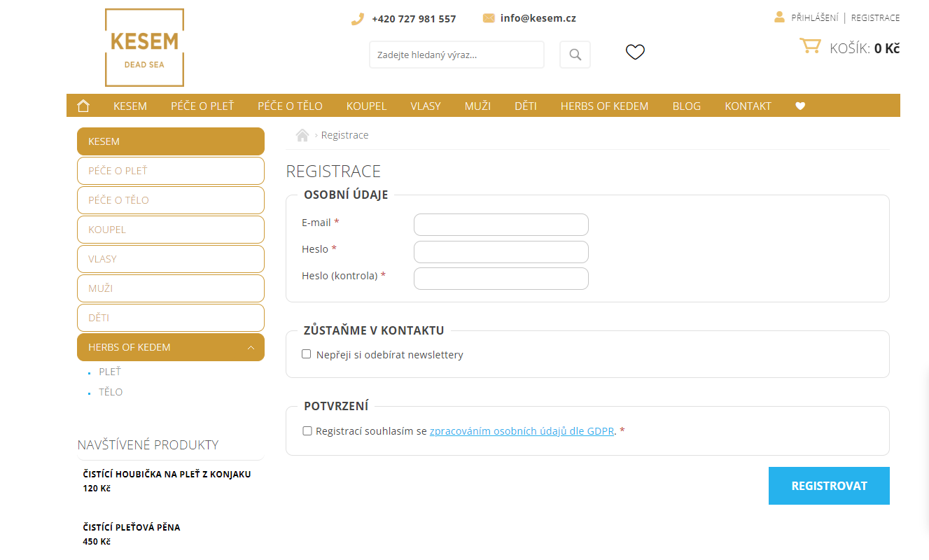
Task: Click the PŘIHLÁŠENÍ link
Action: (814, 17)
